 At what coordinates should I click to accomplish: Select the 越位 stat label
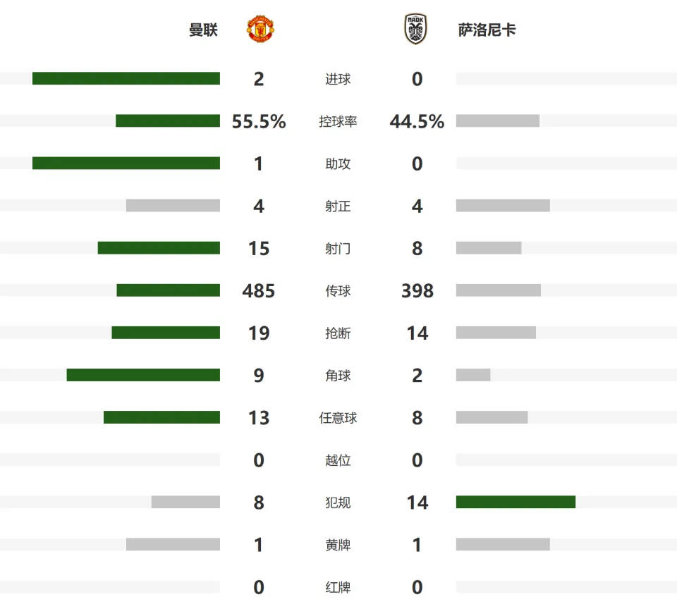click(x=338, y=460)
